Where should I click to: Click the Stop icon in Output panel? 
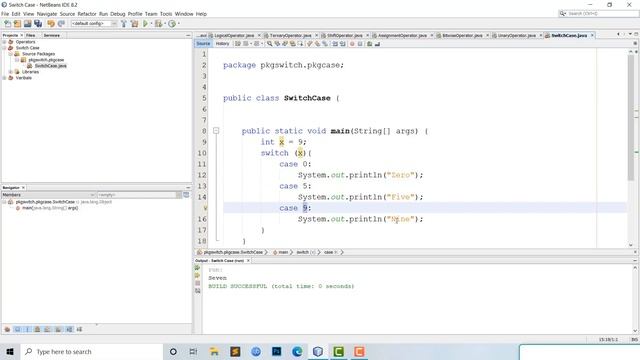(x=198, y=283)
